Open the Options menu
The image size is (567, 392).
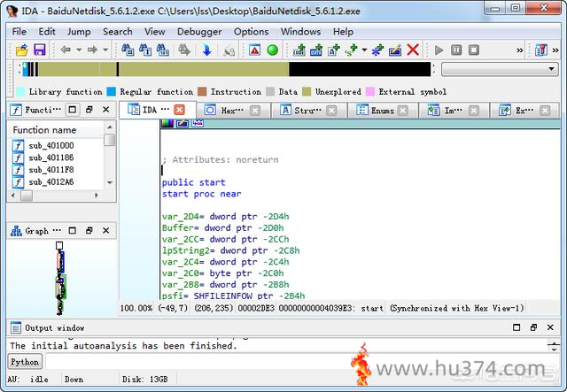[x=252, y=32]
